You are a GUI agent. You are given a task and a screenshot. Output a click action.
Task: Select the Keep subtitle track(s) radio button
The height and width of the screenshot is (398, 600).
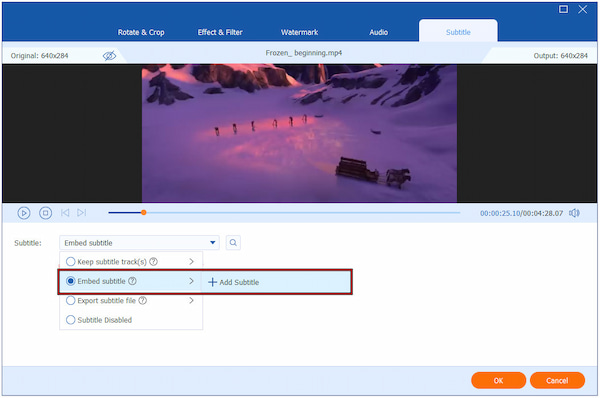(70, 262)
